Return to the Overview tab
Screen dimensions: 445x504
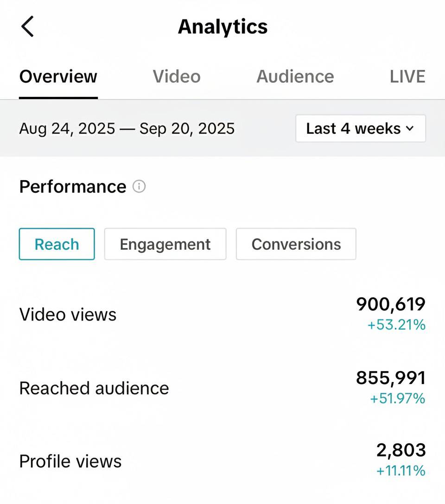coord(57,76)
